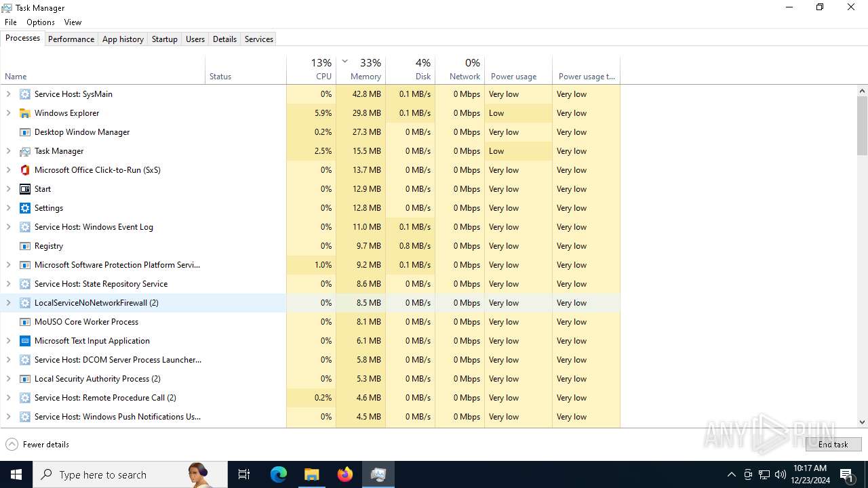Click the Registry process icon
Image resolution: width=868 pixels, height=488 pixels.
click(x=25, y=246)
